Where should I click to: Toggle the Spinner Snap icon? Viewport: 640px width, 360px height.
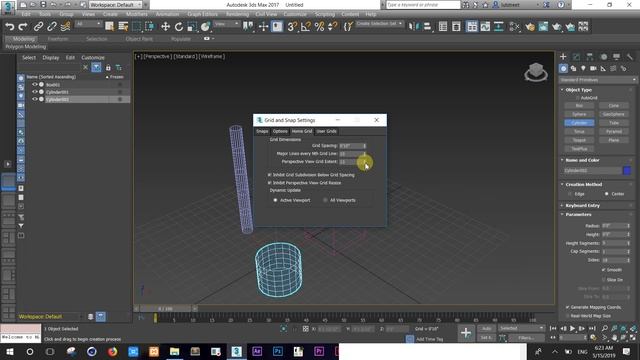click(x=333, y=27)
